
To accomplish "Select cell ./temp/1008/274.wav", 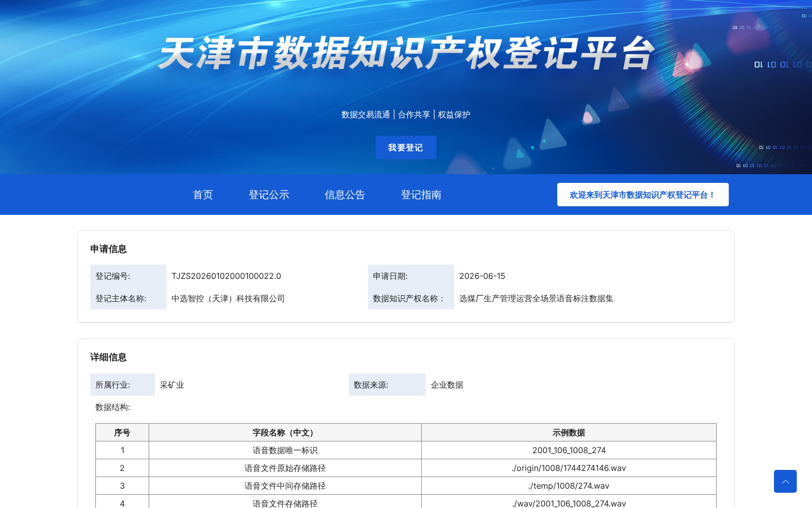I will [569, 486].
